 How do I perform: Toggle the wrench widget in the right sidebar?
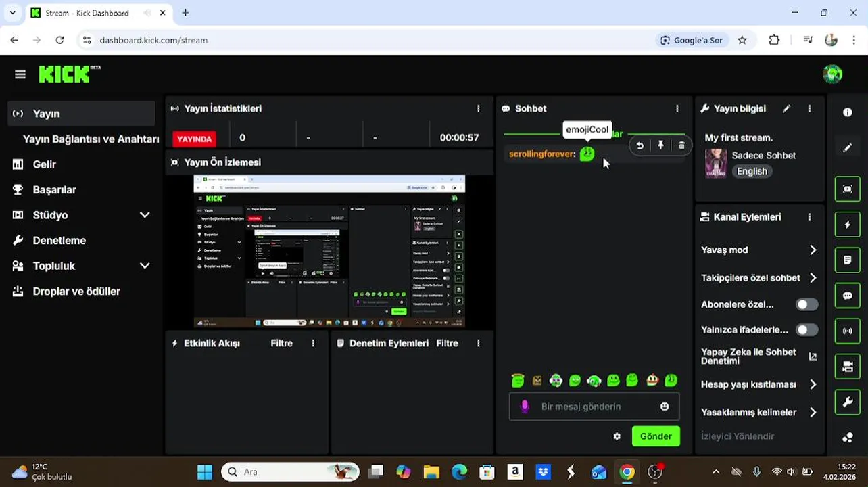point(848,402)
